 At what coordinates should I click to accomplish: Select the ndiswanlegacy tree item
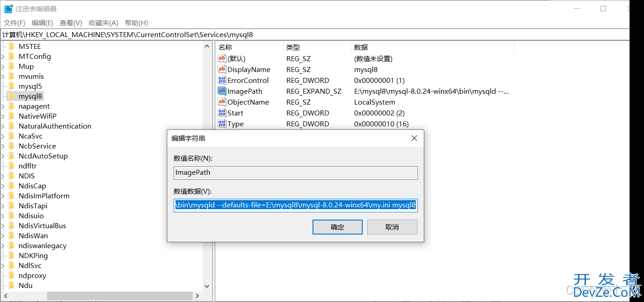coord(43,245)
